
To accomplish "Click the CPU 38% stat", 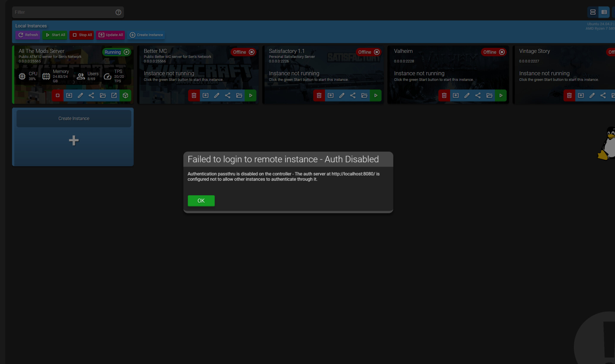I will tap(28, 76).
